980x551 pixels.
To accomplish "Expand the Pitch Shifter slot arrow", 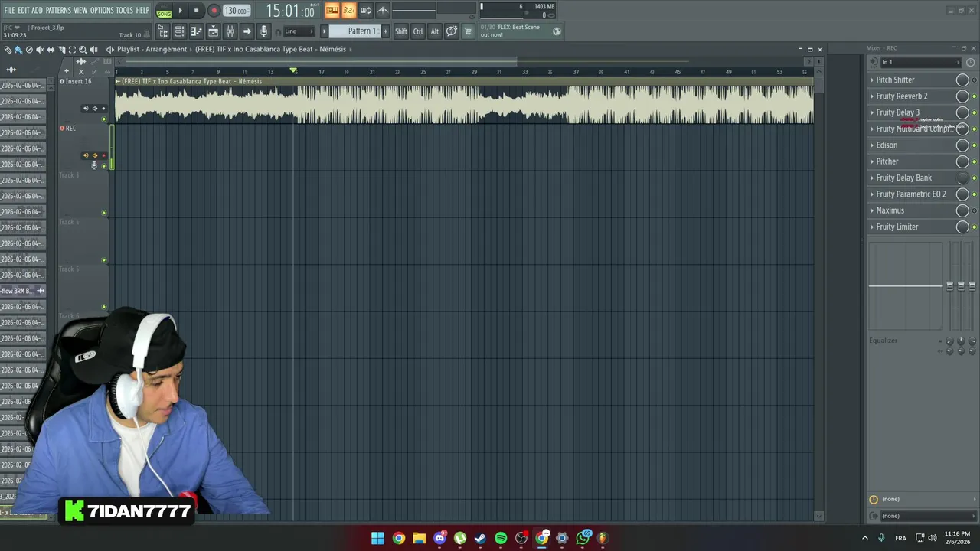I will click(872, 80).
